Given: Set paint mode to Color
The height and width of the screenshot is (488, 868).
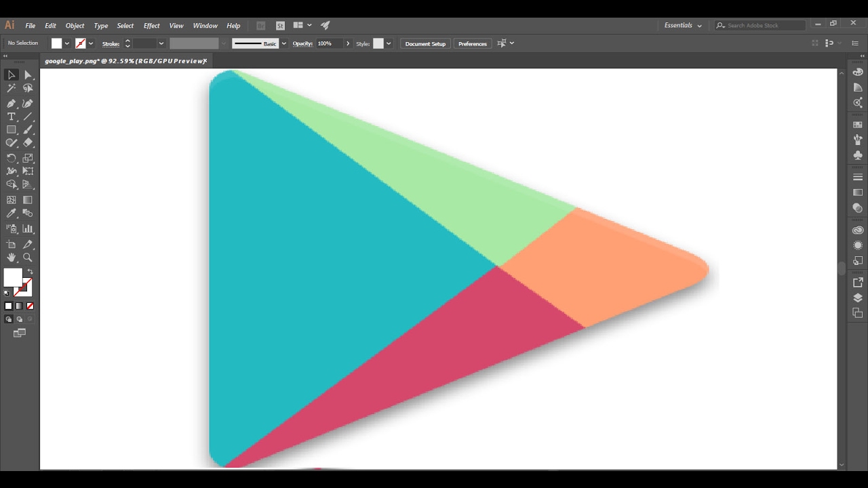Looking at the screenshot, I should pos(9,306).
